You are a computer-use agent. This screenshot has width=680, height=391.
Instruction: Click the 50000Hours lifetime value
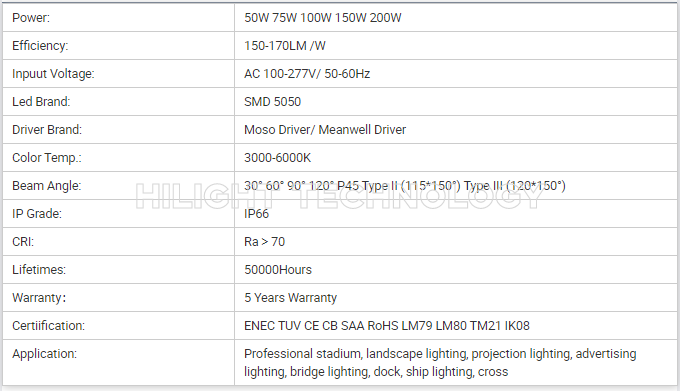coord(278,270)
